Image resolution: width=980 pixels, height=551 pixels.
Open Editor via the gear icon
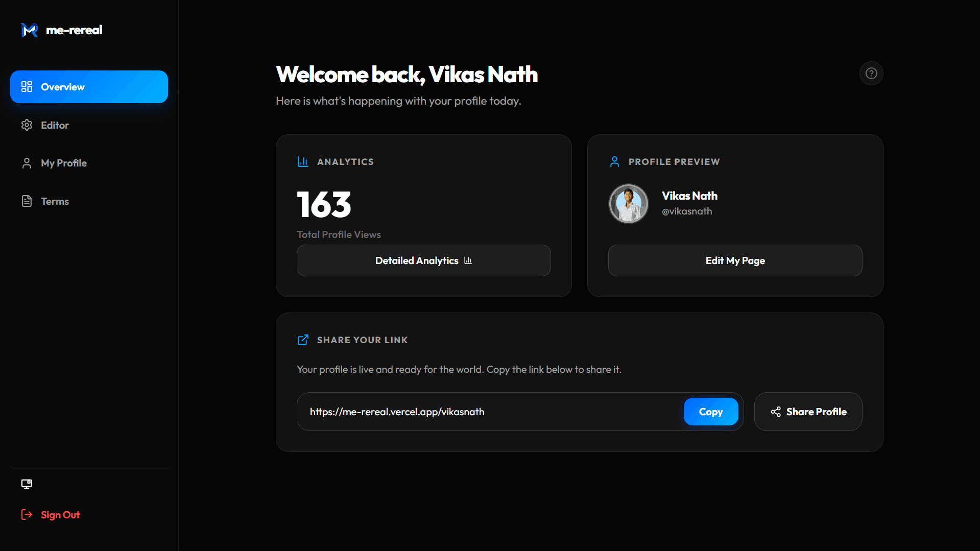[27, 125]
